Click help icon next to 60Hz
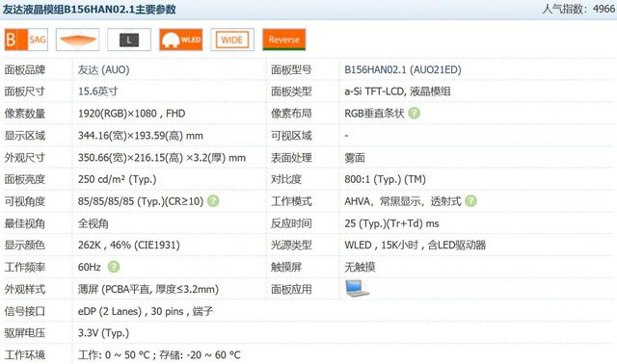 pyautogui.click(x=114, y=267)
